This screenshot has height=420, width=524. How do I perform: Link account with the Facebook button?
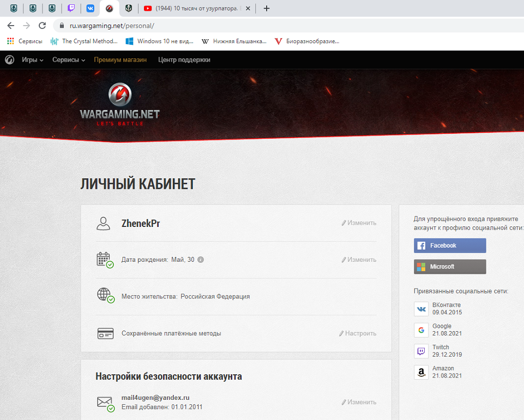click(449, 245)
